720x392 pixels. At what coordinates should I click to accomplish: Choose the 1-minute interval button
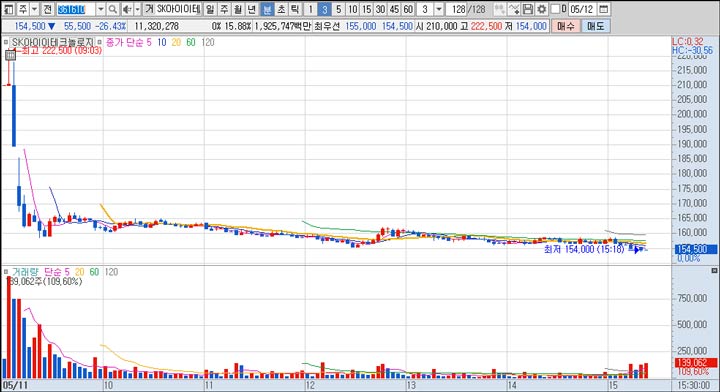[x=310, y=9]
